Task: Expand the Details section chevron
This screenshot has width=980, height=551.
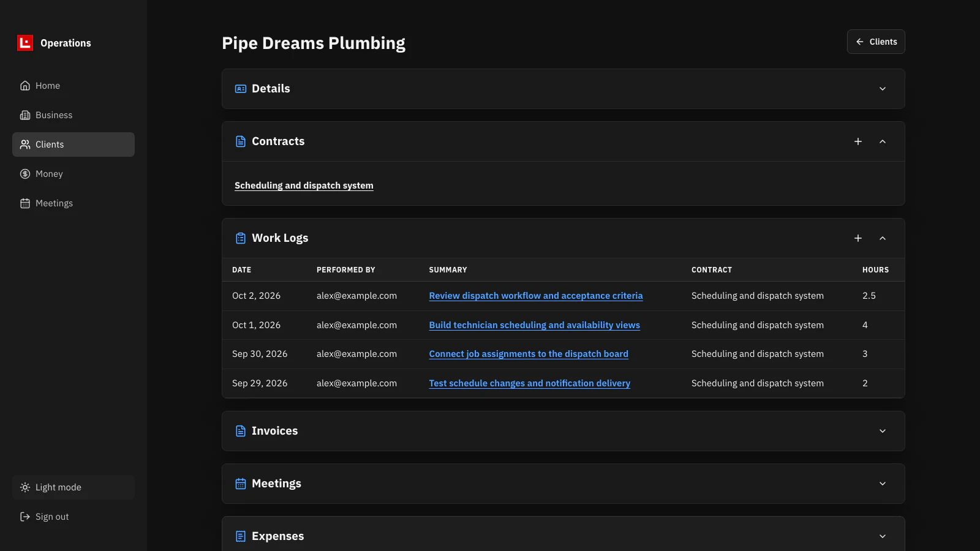Action: coord(883,89)
